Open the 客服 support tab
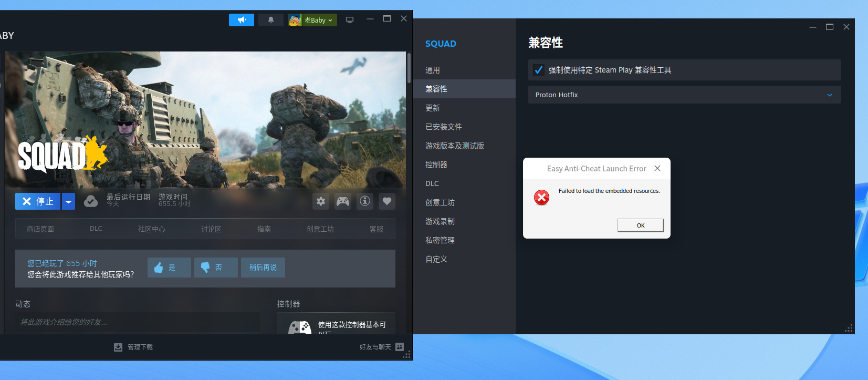Viewport: 868px width, 380px height. [x=377, y=229]
